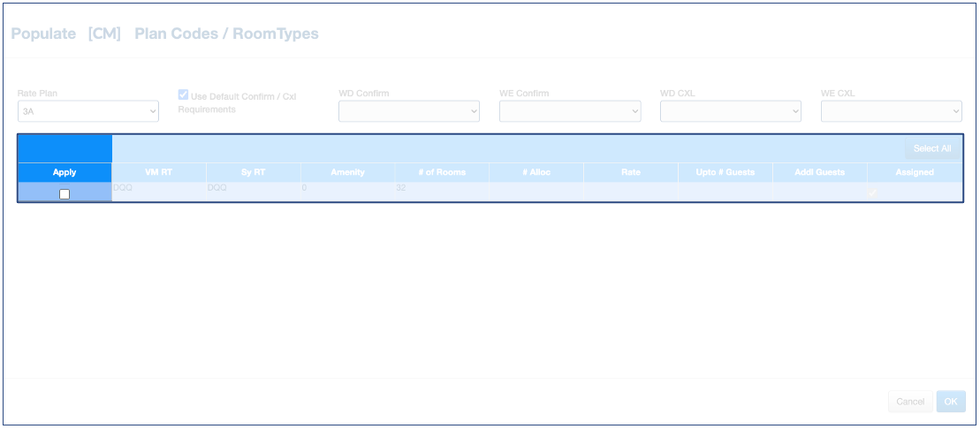This screenshot has height=429, width=980.
Task: Click the VM RT column header
Action: click(158, 172)
